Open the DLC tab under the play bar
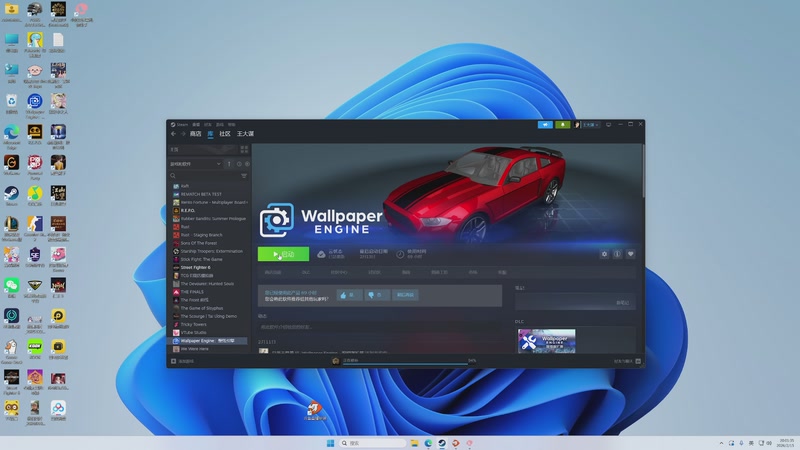This screenshot has width=800, height=450. tap(306, 272)
